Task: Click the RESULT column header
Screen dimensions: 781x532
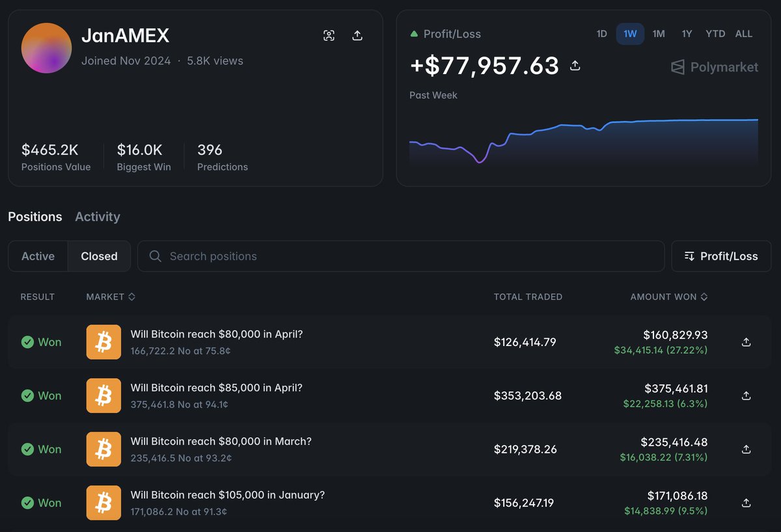Action: click(x=38, y=297)
